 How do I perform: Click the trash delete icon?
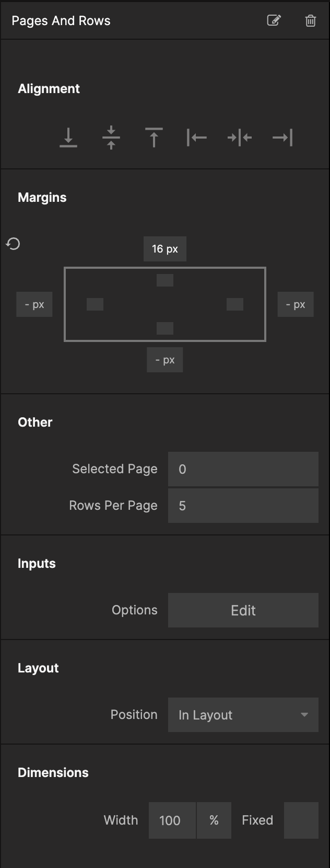pos(311,20)
